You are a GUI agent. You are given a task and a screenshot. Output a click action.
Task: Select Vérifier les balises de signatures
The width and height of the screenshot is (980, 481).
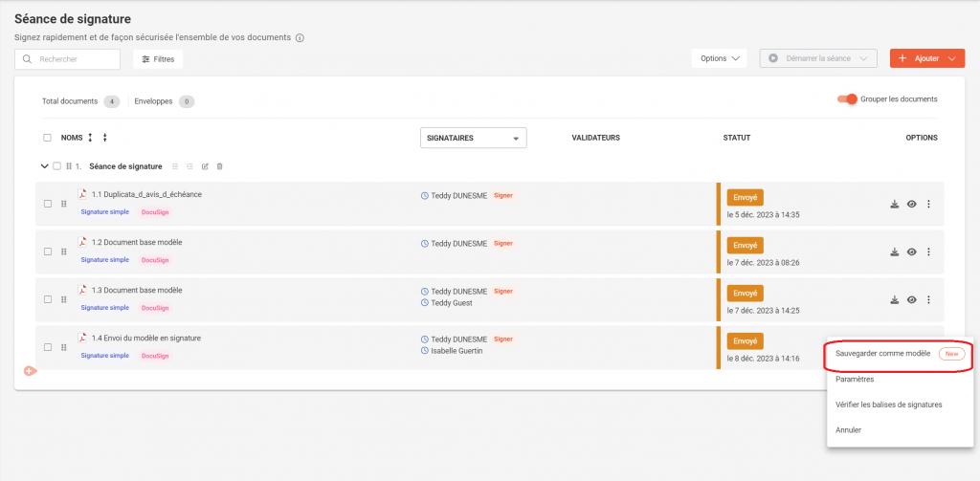coord(888,404)
